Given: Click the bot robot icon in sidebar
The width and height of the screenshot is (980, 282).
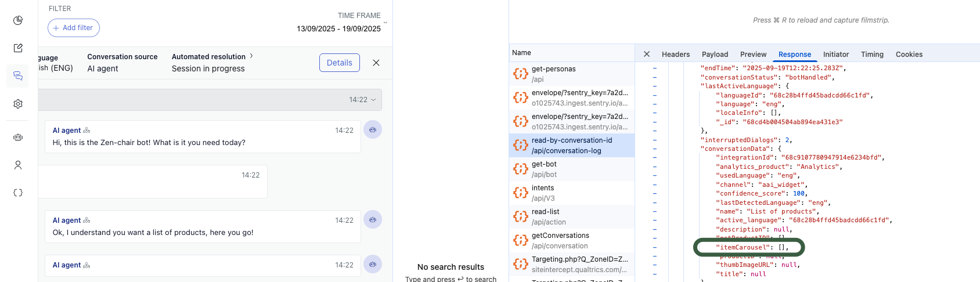Looking at the screenshot, I should pyautogui.click(x=18, y=138).
